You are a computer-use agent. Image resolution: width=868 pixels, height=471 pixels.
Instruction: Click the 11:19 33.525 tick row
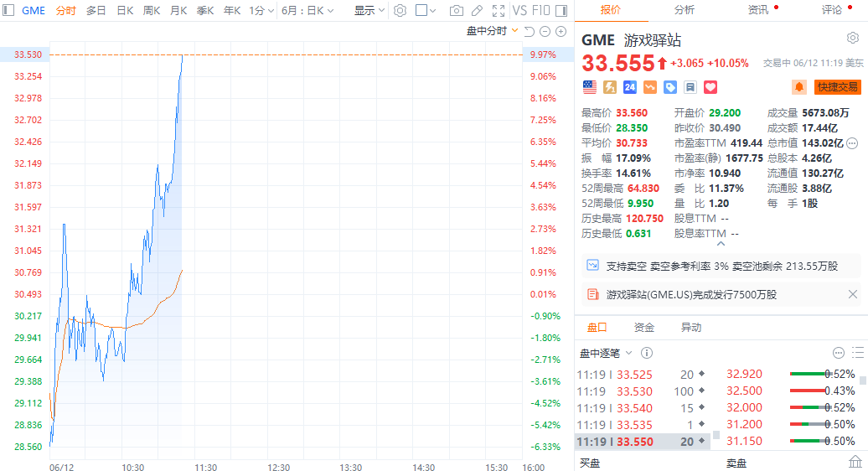pos(643,375)
